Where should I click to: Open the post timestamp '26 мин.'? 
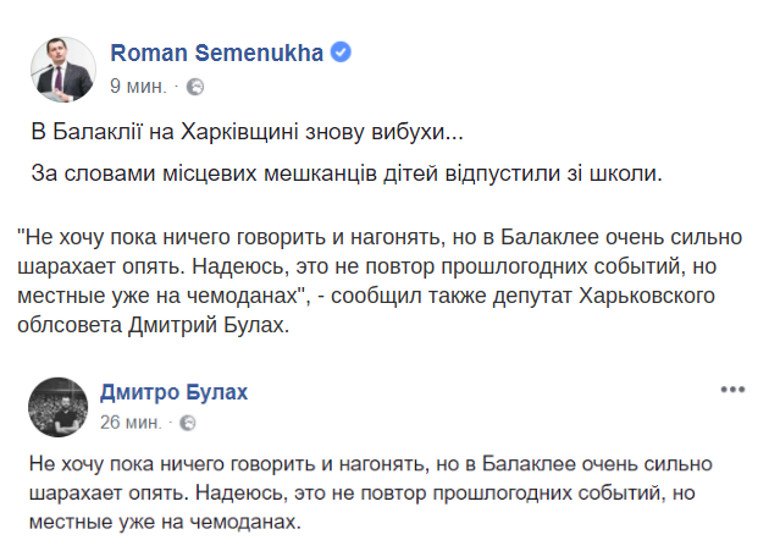(x=131, y=422)
